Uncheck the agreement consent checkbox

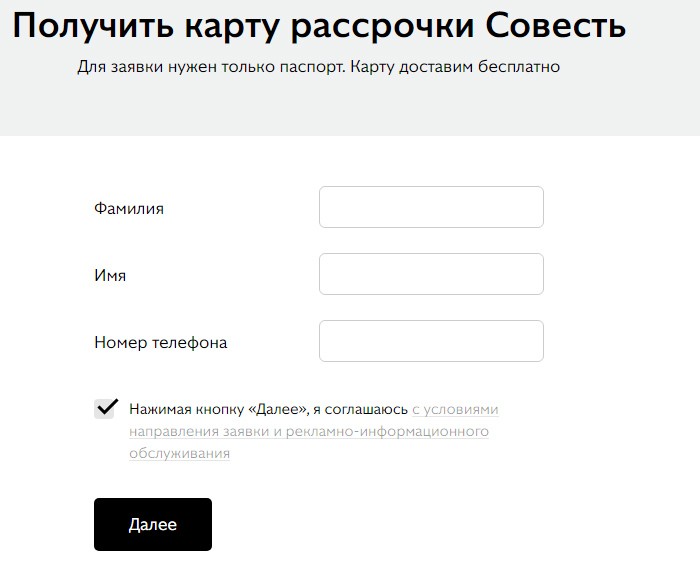pos(105,409)
